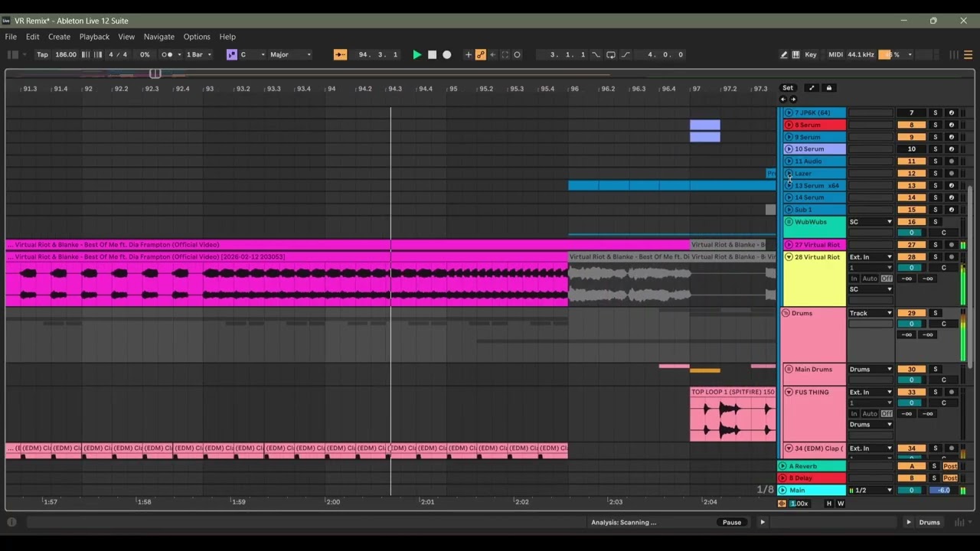The height and width of the screenshot is (551, 980).
Task: Click the Pause analysis button
Action: (x=731, y=522)
